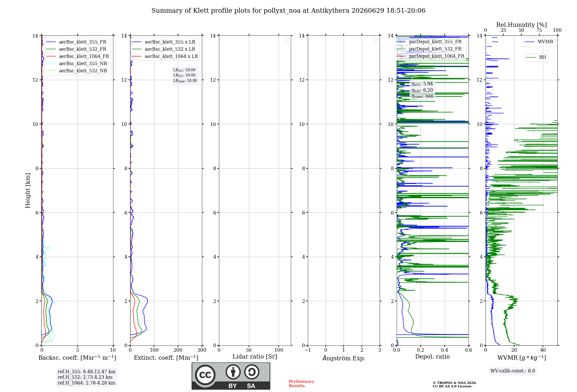The image size is (577, 392).
Task: Click the 300 tick on Extinct. coeff. axis
Action: pos(202,350)
